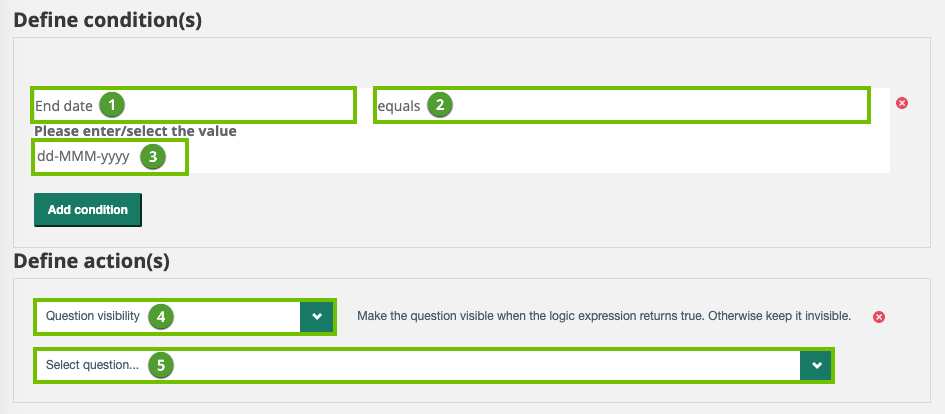Click the green number 2 badge
The height and width of the screenshot is (414, 945).
[439, 105]
